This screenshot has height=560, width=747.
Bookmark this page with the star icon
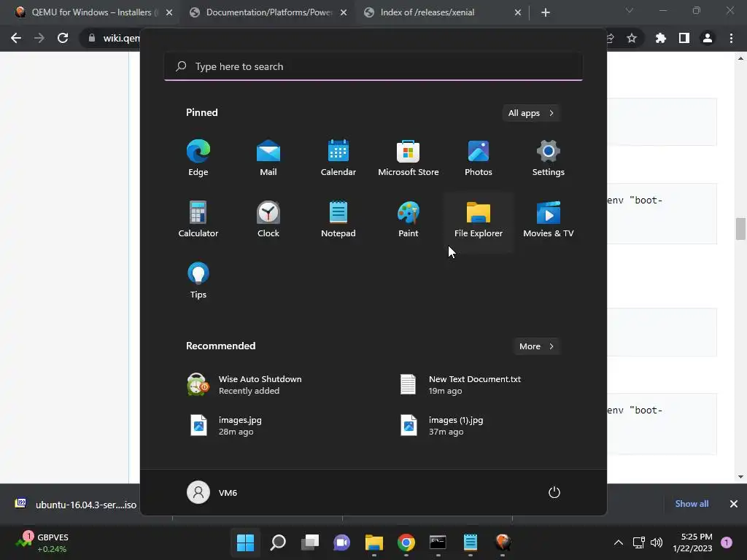(x=632, y=38)
